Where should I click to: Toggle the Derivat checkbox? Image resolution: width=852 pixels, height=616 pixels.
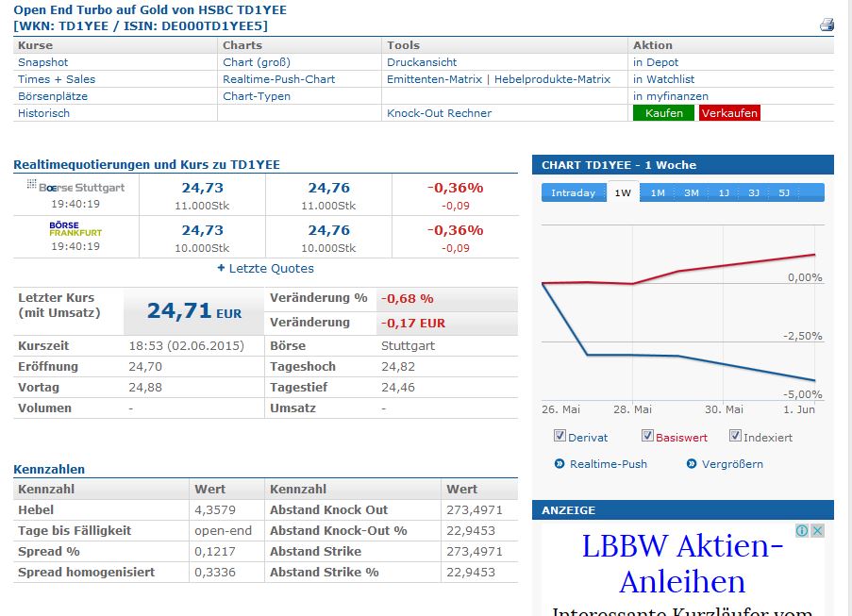click(x=560, y=436)
